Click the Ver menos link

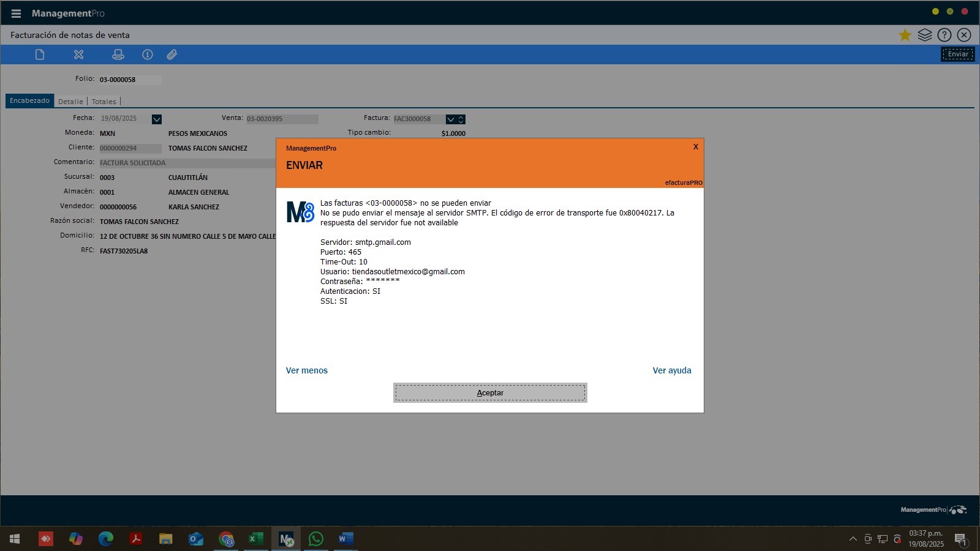pyautogui.click(x=307, y=370)
